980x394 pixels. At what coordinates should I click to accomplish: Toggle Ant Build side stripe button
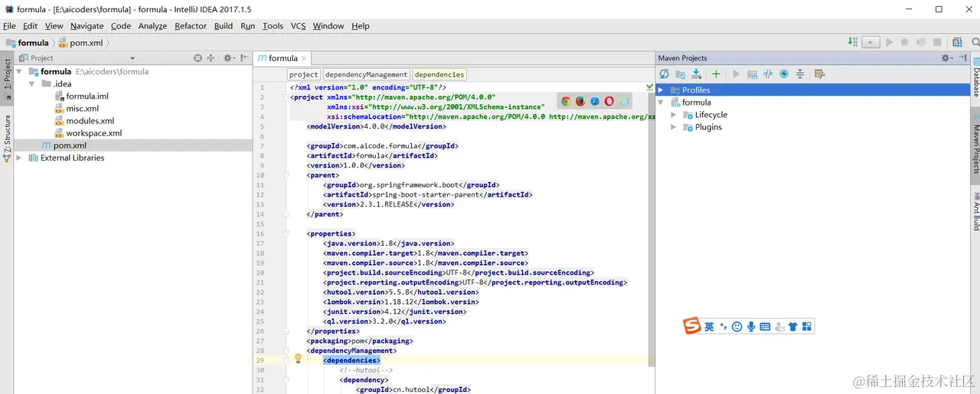point(976,212)
